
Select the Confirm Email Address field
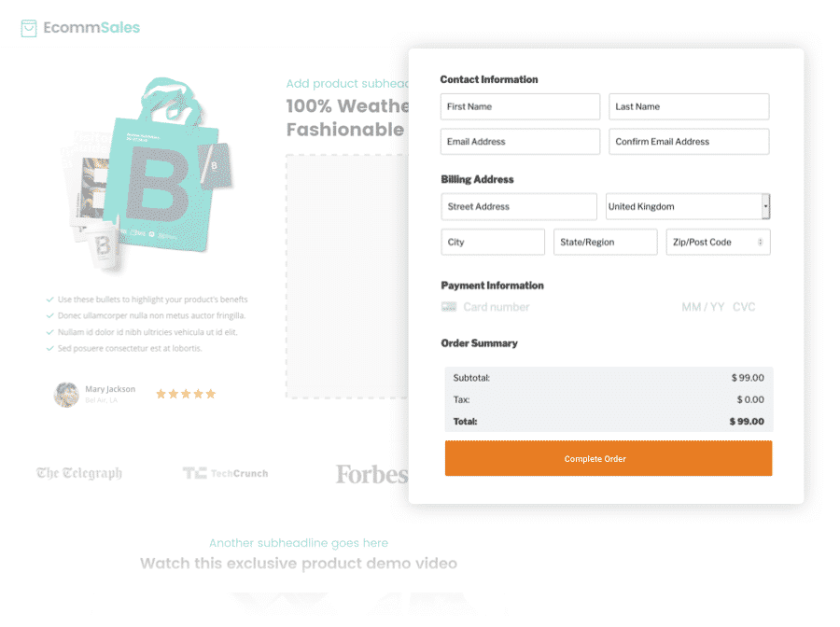tap(689, 142)
